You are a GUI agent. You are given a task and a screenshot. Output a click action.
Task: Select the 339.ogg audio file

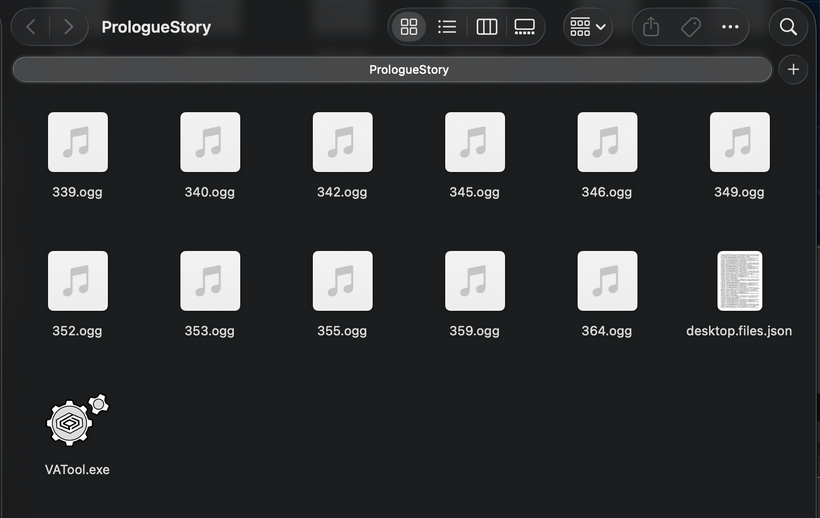78,142
